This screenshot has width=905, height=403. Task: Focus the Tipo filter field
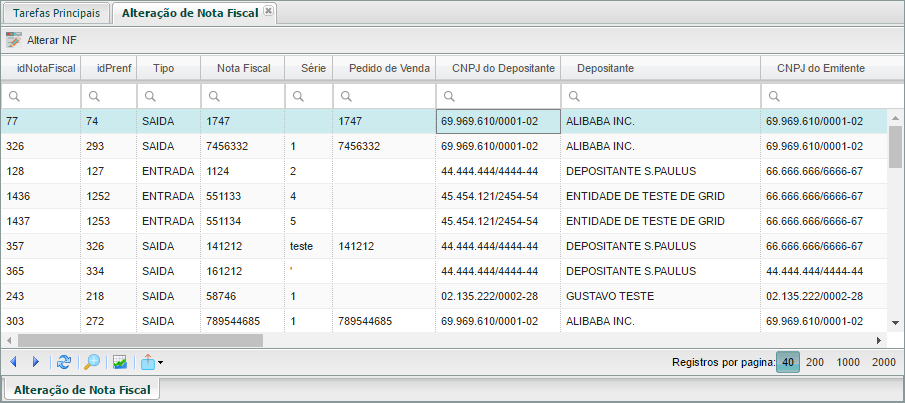[x=169, y=96]
